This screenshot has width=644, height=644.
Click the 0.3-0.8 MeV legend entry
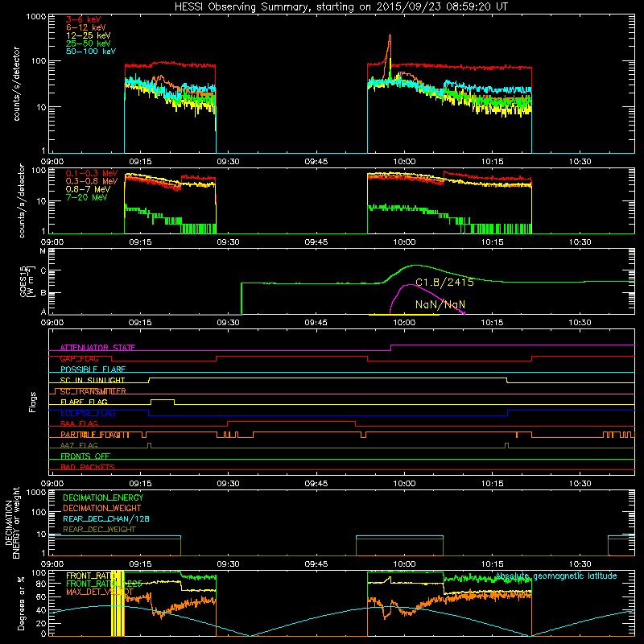point(92,182)
